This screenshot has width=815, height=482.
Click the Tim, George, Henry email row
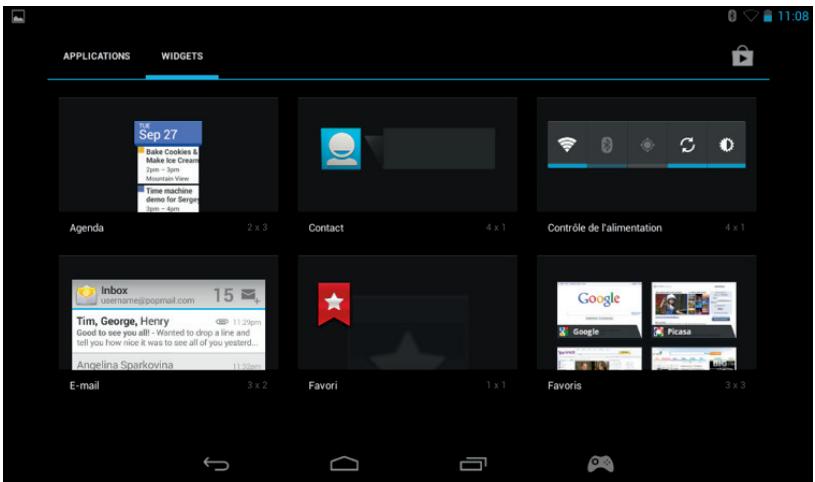click(x=168, y=331)
